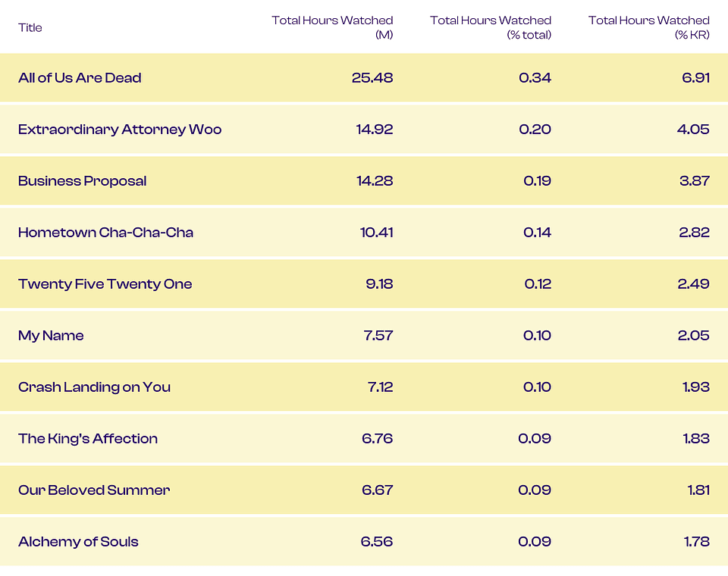Click the 7.57 hours value
728x576 pixels.
(x=378, y=335)
